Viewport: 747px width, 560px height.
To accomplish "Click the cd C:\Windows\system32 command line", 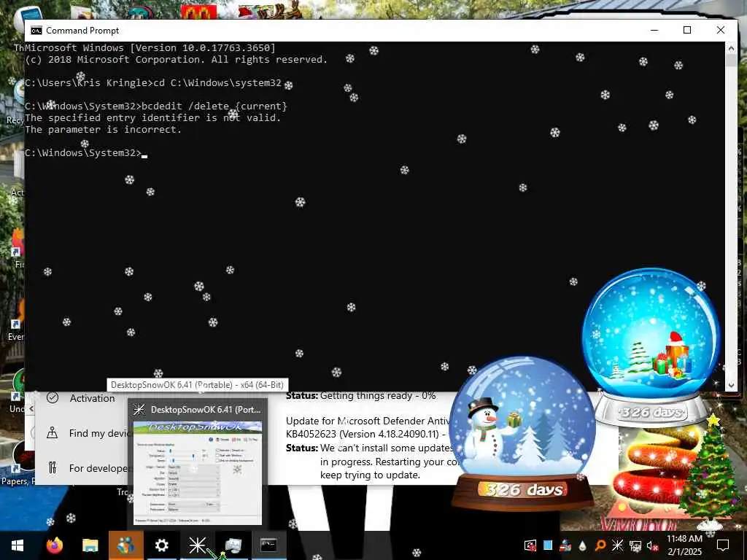I will tap(153, 83).
